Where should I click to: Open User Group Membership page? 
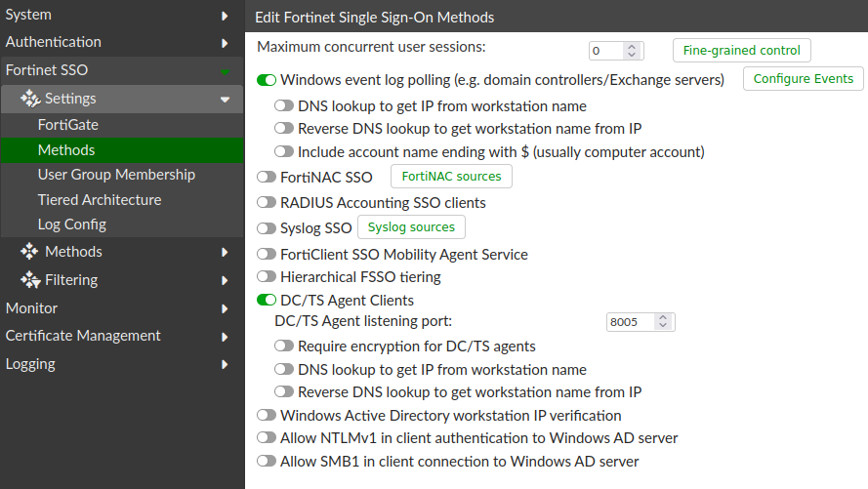coord(116,175)
